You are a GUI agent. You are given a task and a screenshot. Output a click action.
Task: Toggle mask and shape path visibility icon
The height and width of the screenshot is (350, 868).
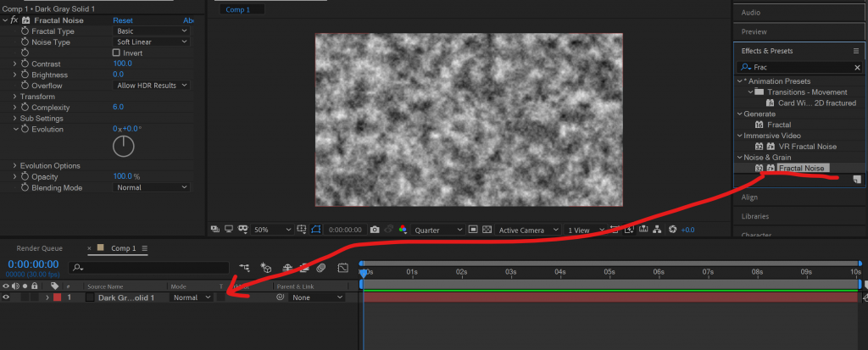tap(315, 230)
